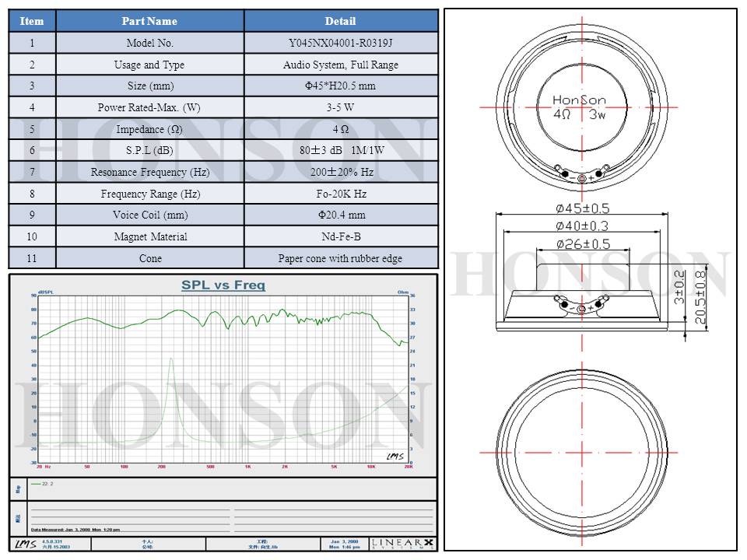Click the Nd-Fe-B magnet material value
This screenshot has height=560, width=747.
(x=340, y=236)
